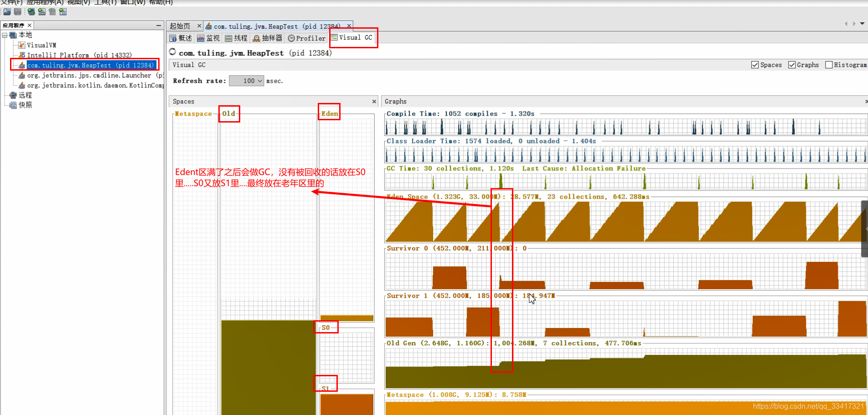Open the Refresh rate dropdown
The width and height of the screenshot is (868, 415).
[246, 81]
